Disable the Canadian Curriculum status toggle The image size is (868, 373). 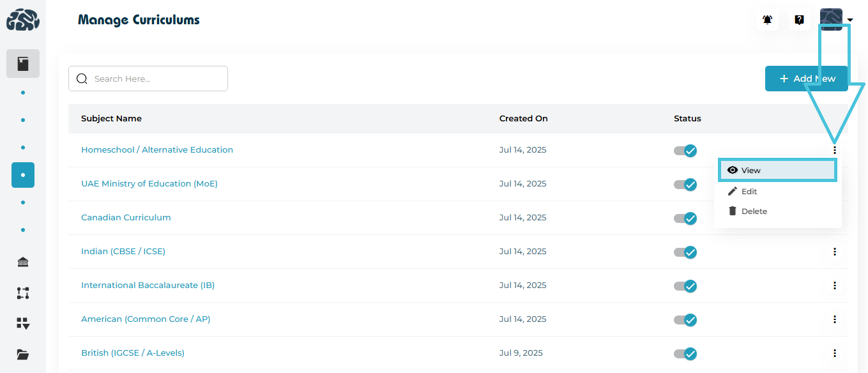coord(685,218)
